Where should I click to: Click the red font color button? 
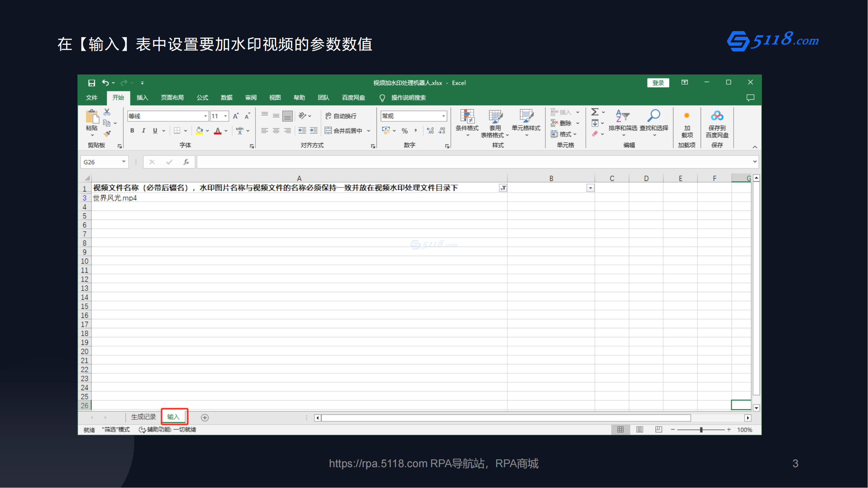[x=218, y=131]
